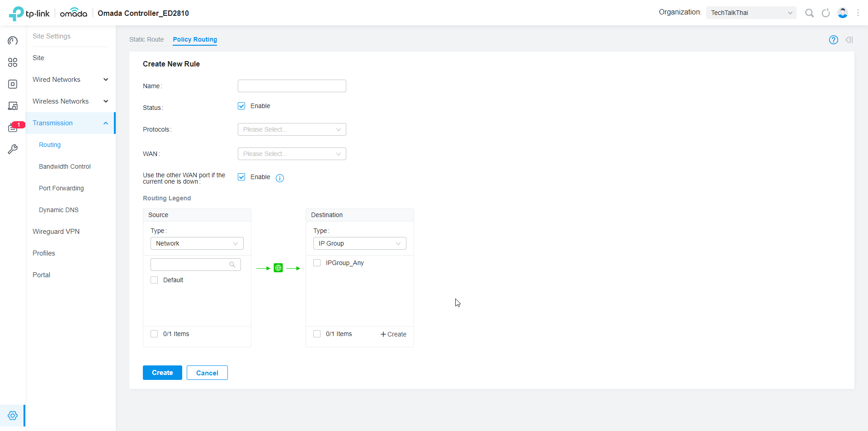The height and width of the screenshot is (431, 868).
Task: Click into the Name input field
Action: tap(292, 86)
